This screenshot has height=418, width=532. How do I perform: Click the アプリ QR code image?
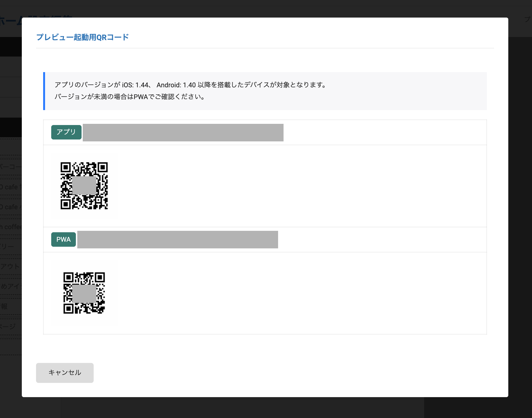pos(84,186)
